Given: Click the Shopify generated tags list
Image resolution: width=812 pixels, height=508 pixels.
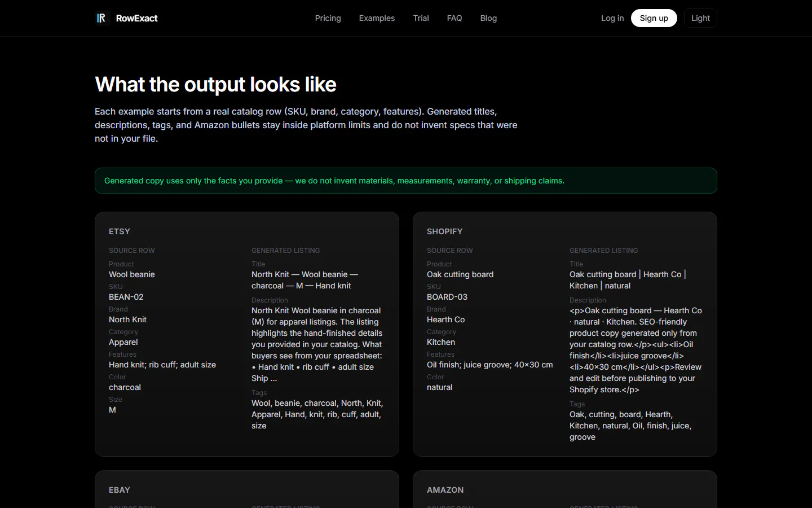Looking at the screenshot, I should pos(630,426).
